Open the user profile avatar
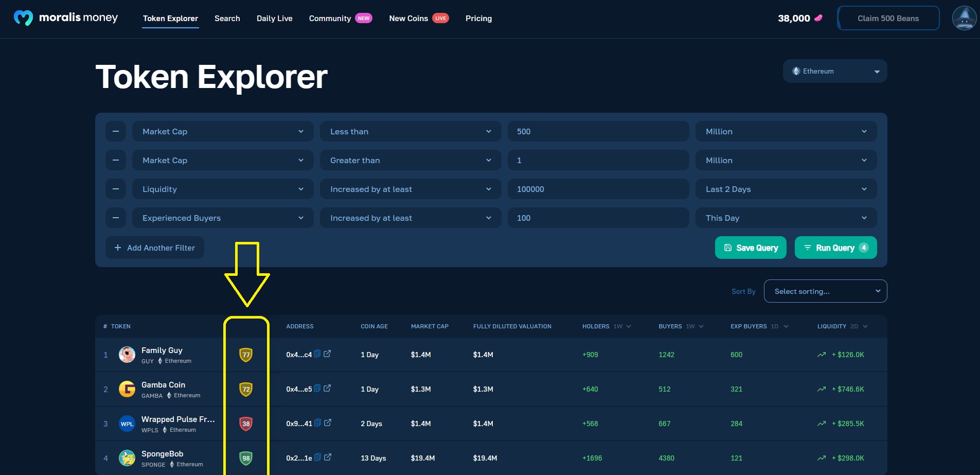This screenshot has width=980, height=475. [964, 18]
